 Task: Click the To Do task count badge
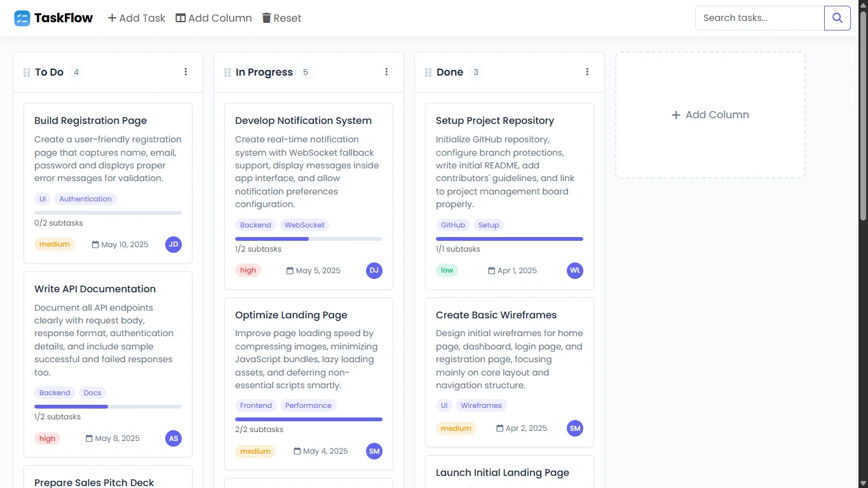(x=76, y=72)
